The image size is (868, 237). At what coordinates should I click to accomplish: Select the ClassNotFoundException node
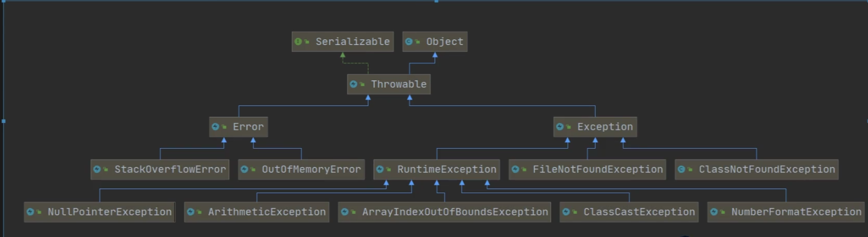(757, 169)
